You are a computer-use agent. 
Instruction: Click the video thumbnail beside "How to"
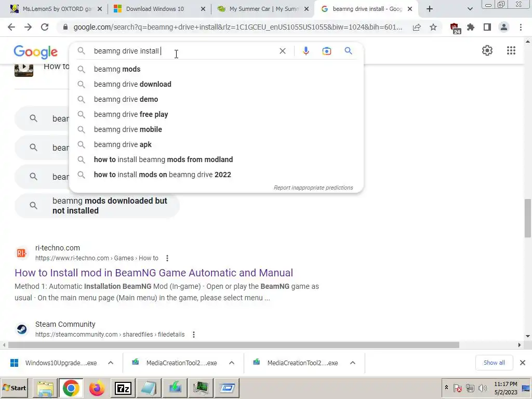click(24, 70)
